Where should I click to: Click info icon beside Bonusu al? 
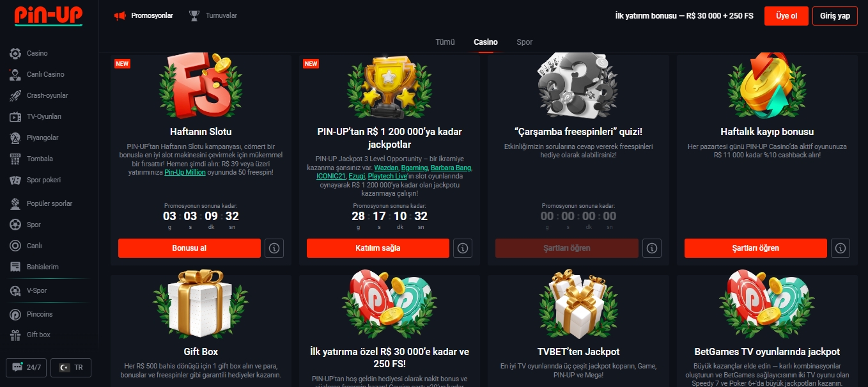(274, 248)
